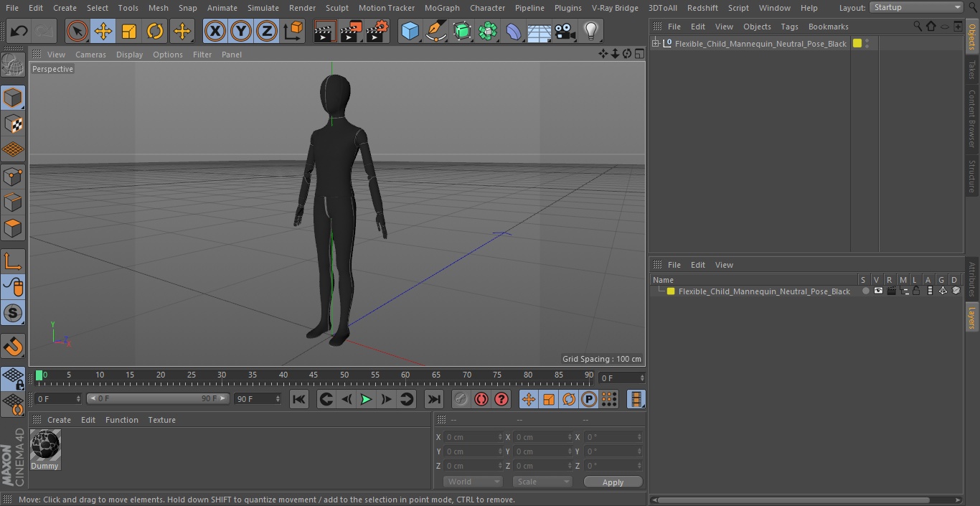Image resolution: width=980 pixels, height=506 pixels.
Task: Open the material Texture menu
Action: pos(161,420)
